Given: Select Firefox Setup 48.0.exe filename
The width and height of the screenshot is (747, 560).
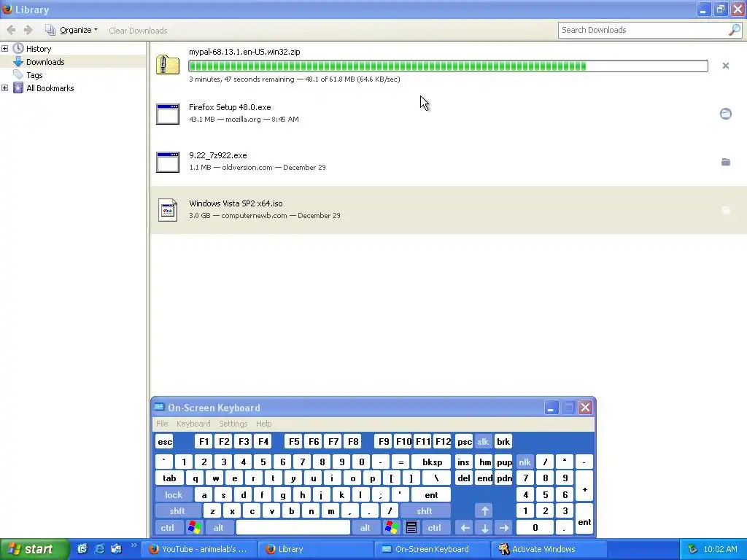Looking at the screenshot, I should (230, 107).
